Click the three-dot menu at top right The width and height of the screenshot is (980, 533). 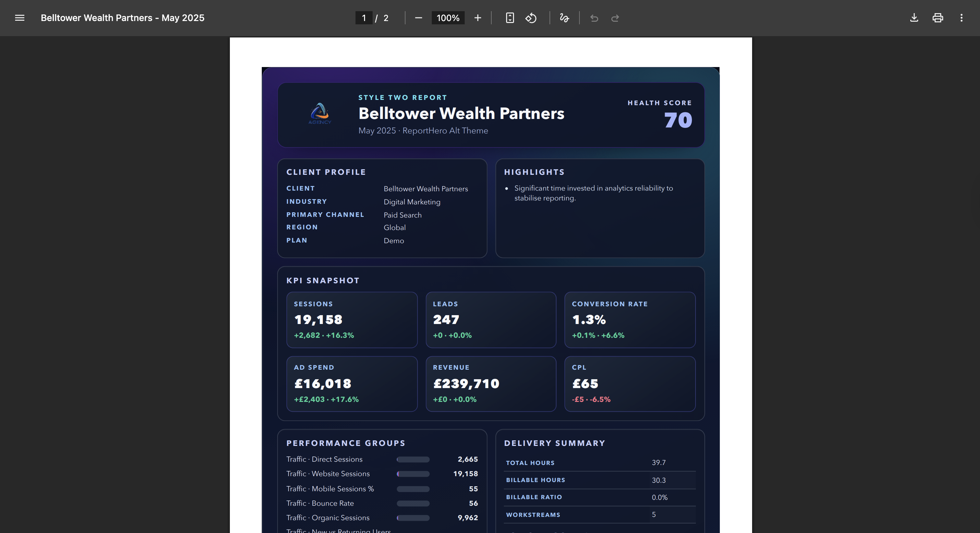point(961,18)
